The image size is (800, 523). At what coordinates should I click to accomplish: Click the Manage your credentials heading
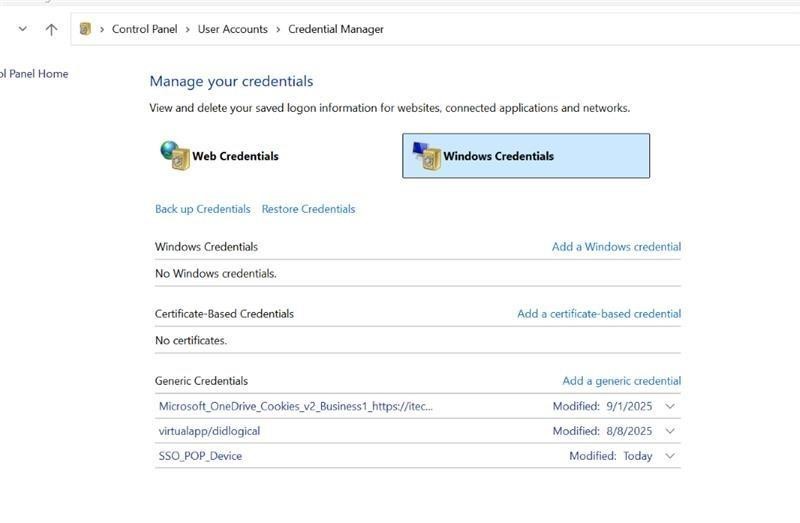(x=231, y=81)
